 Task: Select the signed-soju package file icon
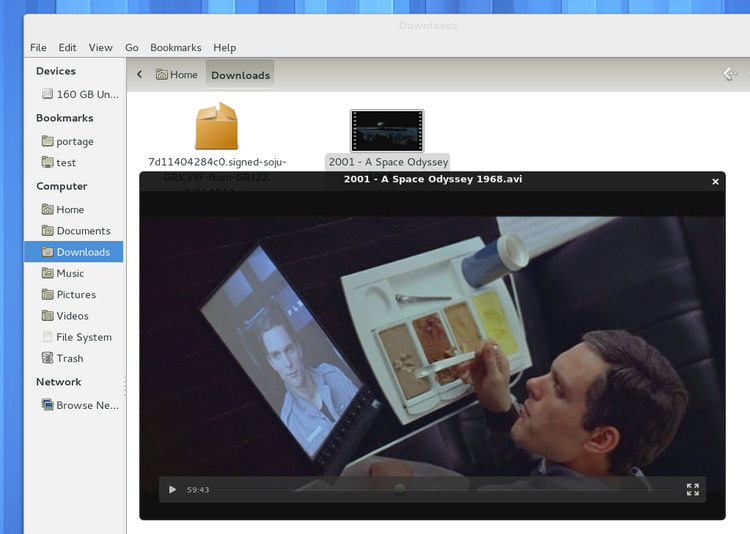point(216,127)
